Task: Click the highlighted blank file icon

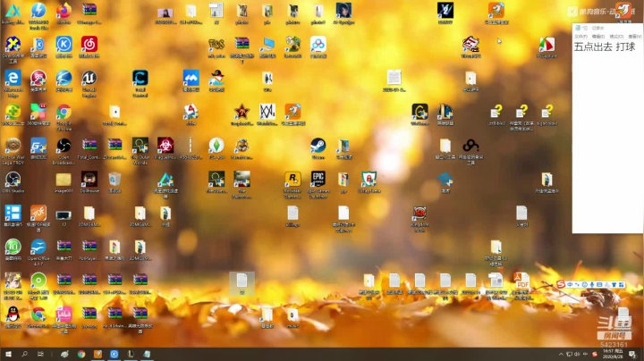Action: [241, 284]
